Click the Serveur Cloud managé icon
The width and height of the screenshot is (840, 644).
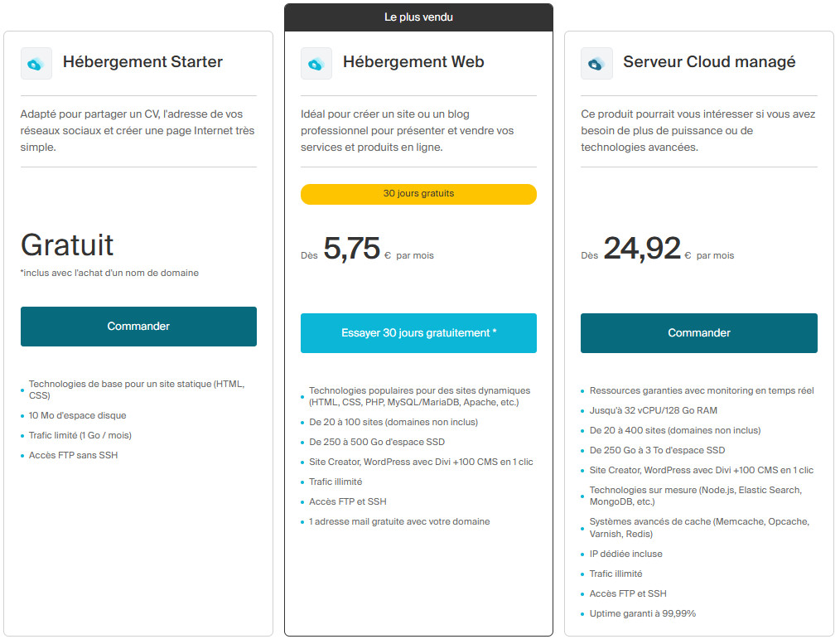point(596,64)
